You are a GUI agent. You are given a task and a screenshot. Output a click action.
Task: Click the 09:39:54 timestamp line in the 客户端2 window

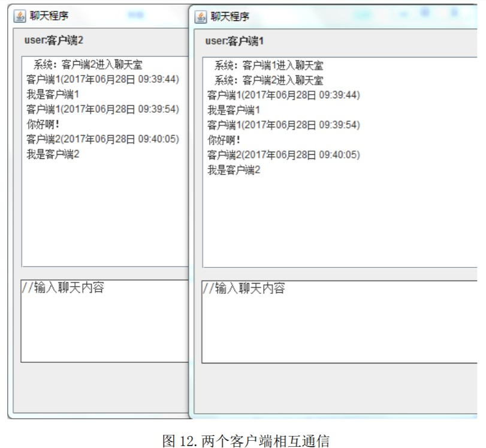[x=103, y=109]
